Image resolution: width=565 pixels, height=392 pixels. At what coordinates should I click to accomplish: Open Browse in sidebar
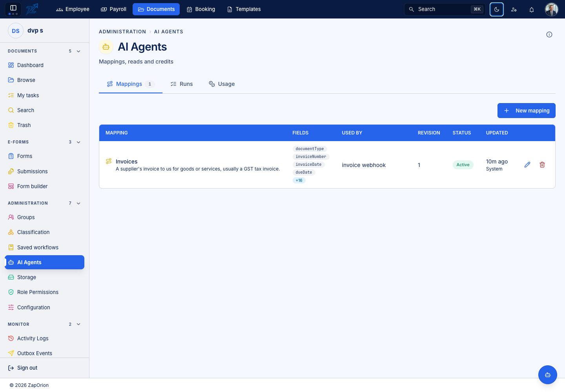pyautogui.click(x=44, y=80)
